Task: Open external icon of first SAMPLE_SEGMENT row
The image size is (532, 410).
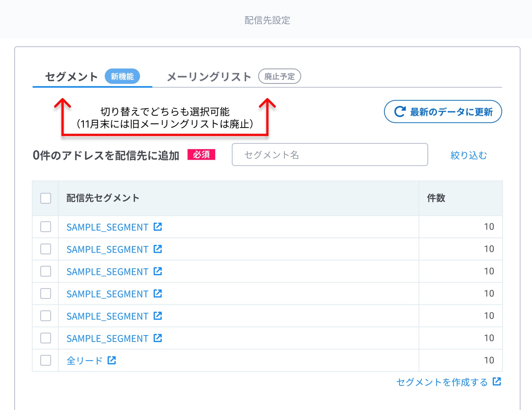Action: pyautogui.click(x=158, y=227)
